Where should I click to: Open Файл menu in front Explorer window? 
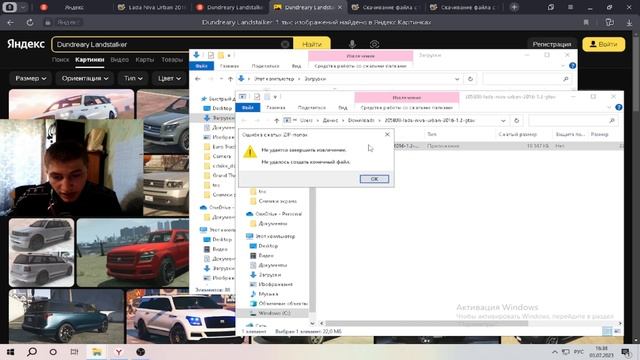[x=248, y=107]
